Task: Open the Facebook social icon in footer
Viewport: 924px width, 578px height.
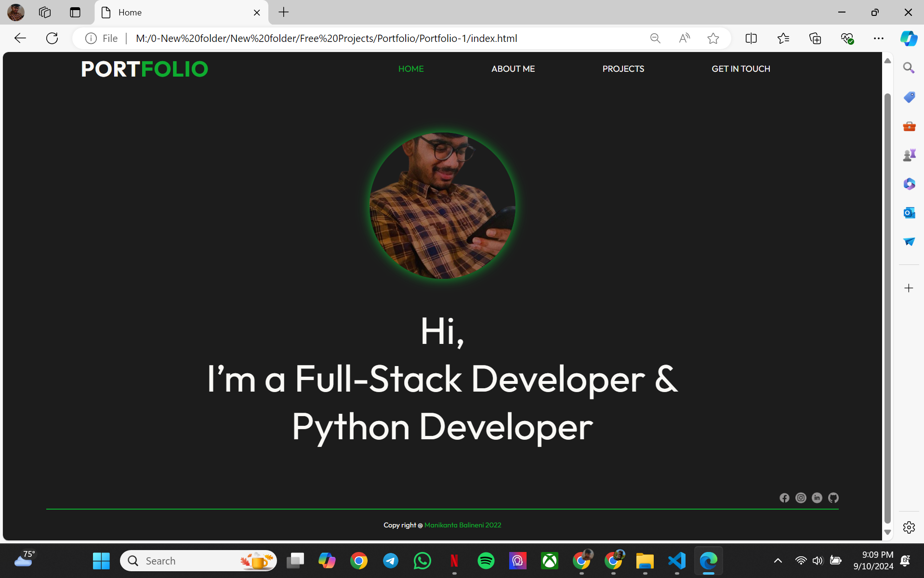Action: click(784, 498)
